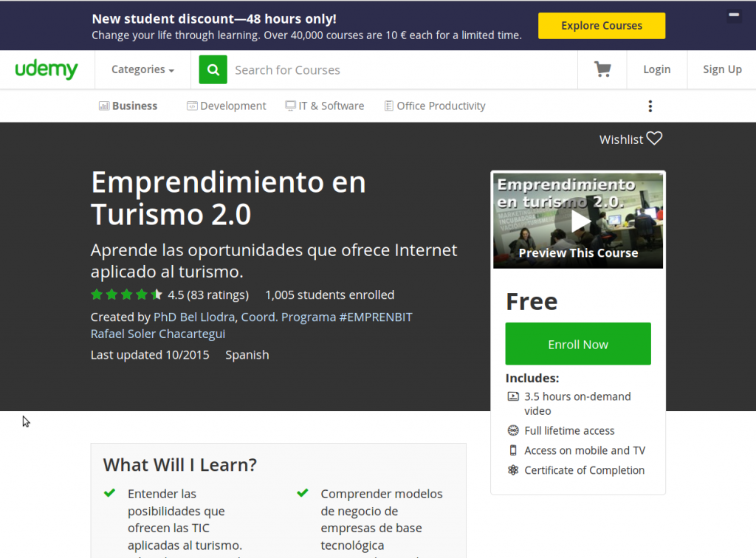The image size is (756, 558).
Task: Click the 4.5 (83 ratings) text
Action: 207,295
